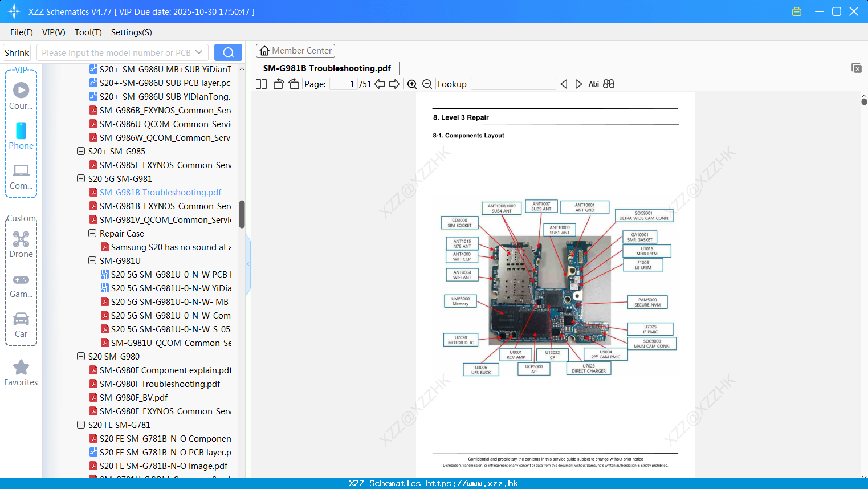
Task: Select SM-G981B Troubleshooting.pdf tab
Action: point(327,68)
